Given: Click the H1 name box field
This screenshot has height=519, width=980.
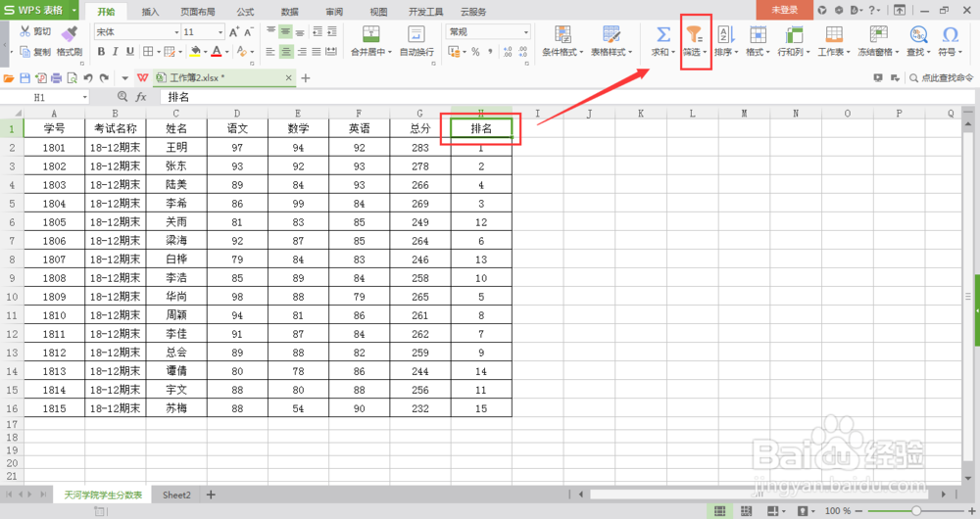Looking at the screenshot, I should pos(44,97).
